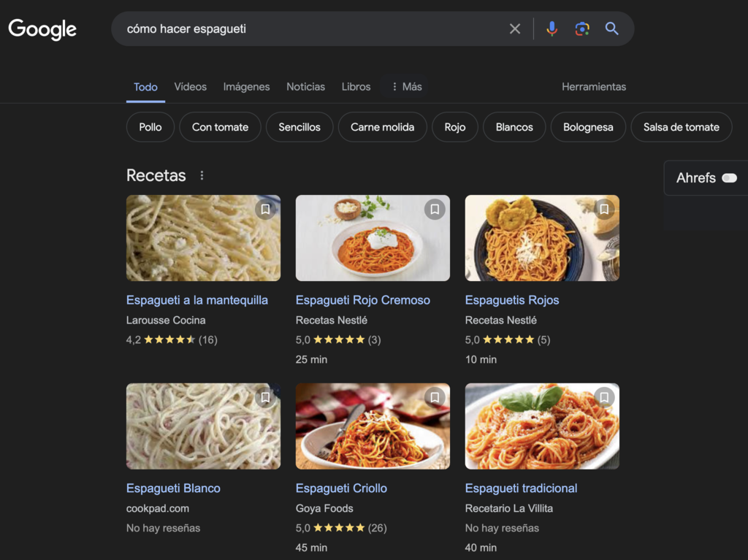Open Herramientas search options
748x560 pixels.
(x=593, y=86)
